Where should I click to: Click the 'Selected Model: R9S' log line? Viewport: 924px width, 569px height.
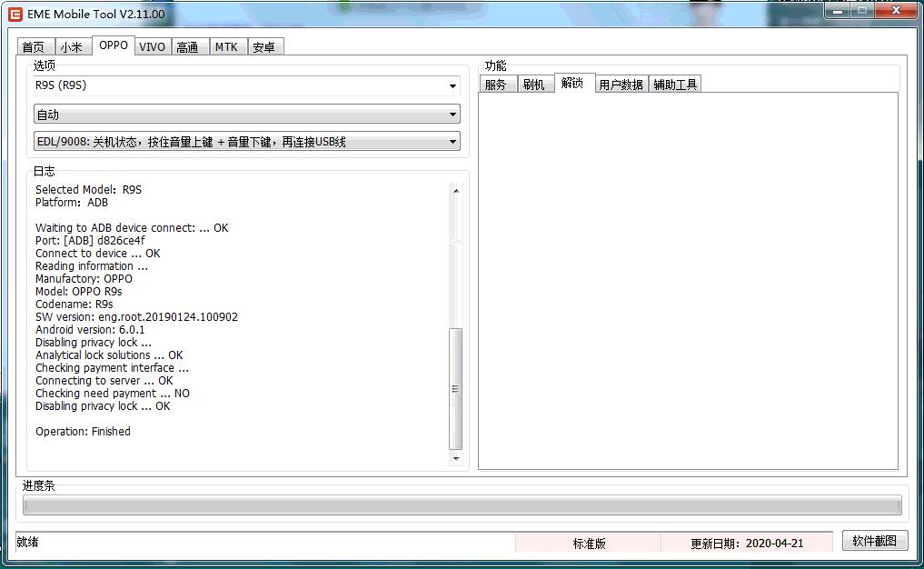[x=88, y=190]
